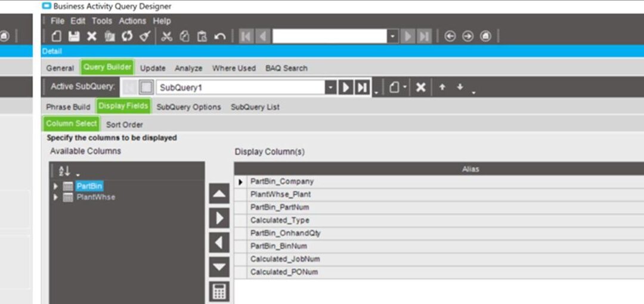Screen dimensions: 644x304
Task: Open the Analyze tab
Action: [188, 68]
